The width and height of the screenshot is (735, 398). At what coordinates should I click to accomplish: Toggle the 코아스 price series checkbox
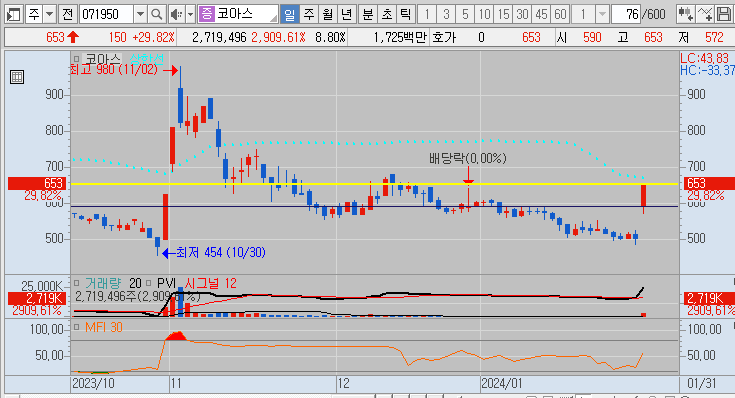point(76,60)
